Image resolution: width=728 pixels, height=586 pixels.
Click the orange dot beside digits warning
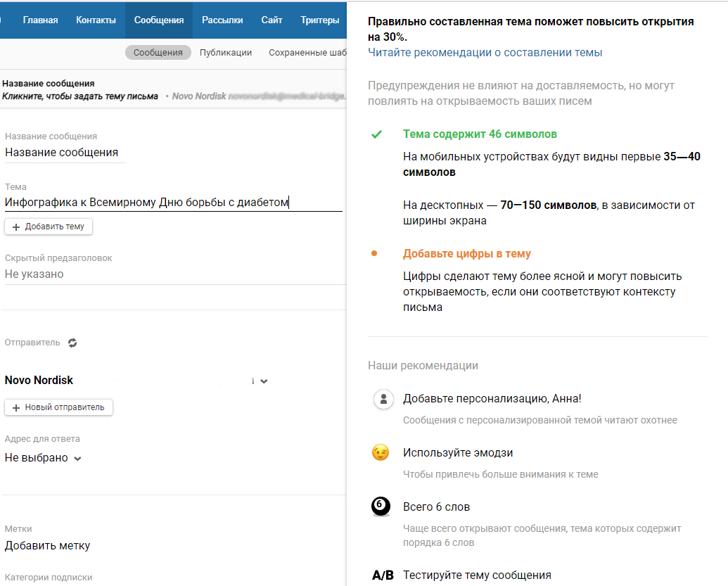click(x=374, y=253)
